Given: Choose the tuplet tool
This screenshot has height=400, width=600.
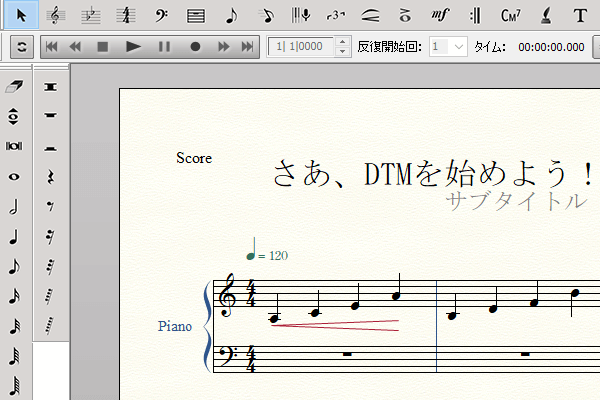Looking at the screenshot, I should (336, 15).
